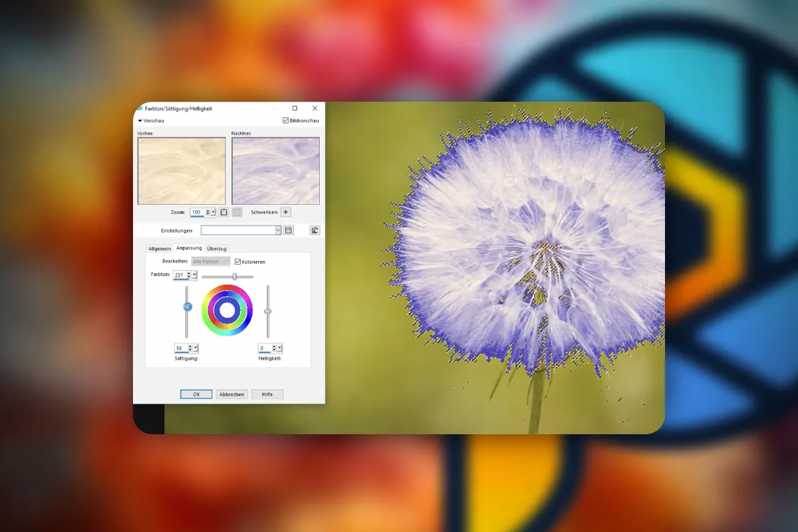Click the reset to default icon

(x=315, y=230)
